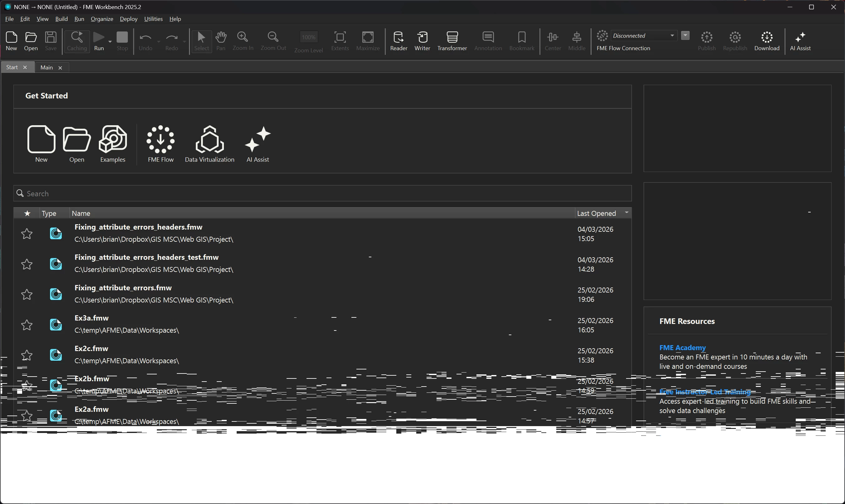Switch to the Main tab
The image size is (845, 504).
(46, 68)
